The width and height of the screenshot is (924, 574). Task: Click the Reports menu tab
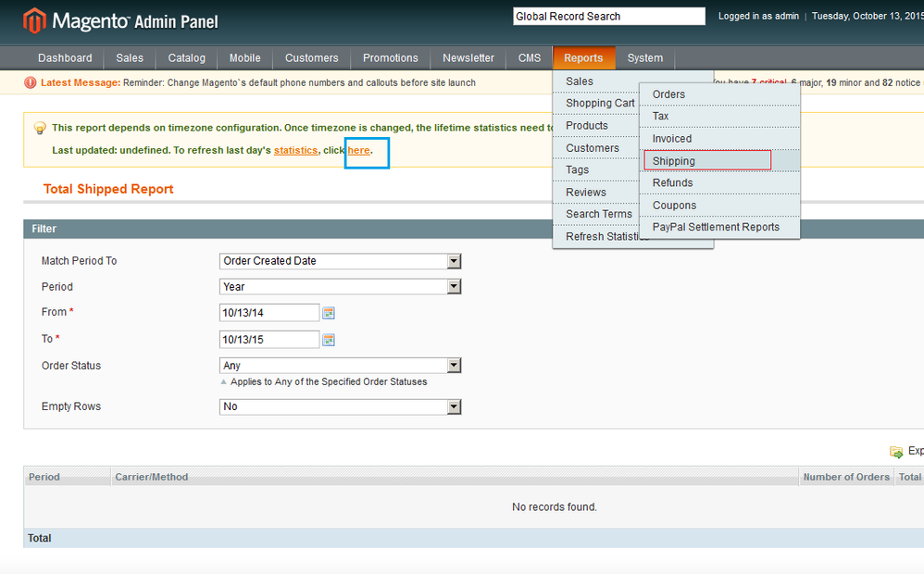[583, 57]
